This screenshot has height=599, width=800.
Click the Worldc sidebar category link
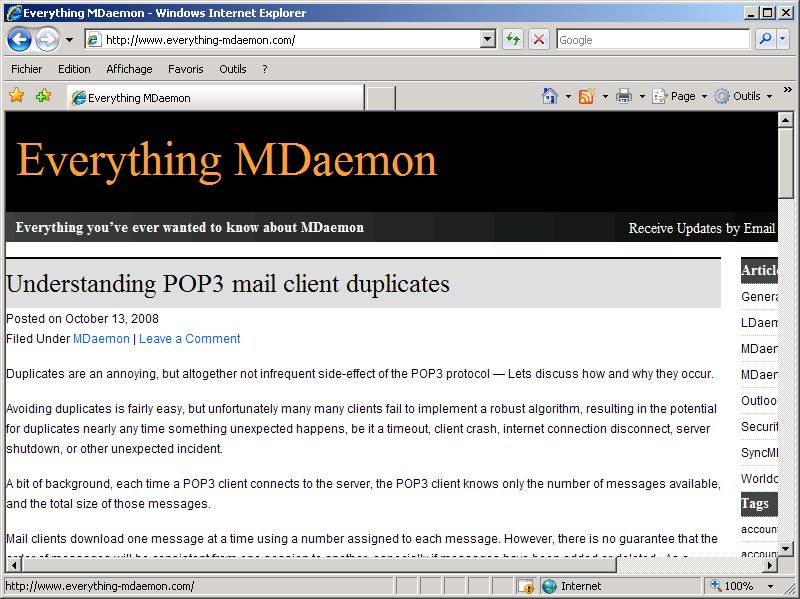pyautogui.click(x=759, y=479)
